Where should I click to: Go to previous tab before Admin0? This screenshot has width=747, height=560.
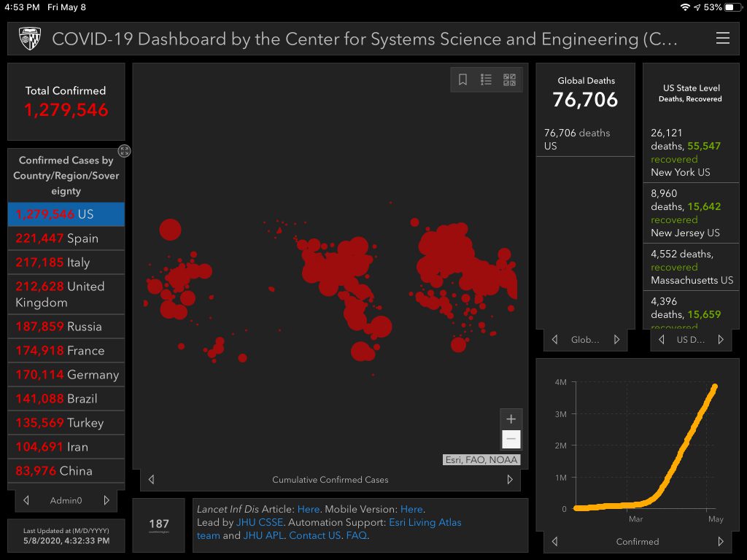[x=26, y=500]
